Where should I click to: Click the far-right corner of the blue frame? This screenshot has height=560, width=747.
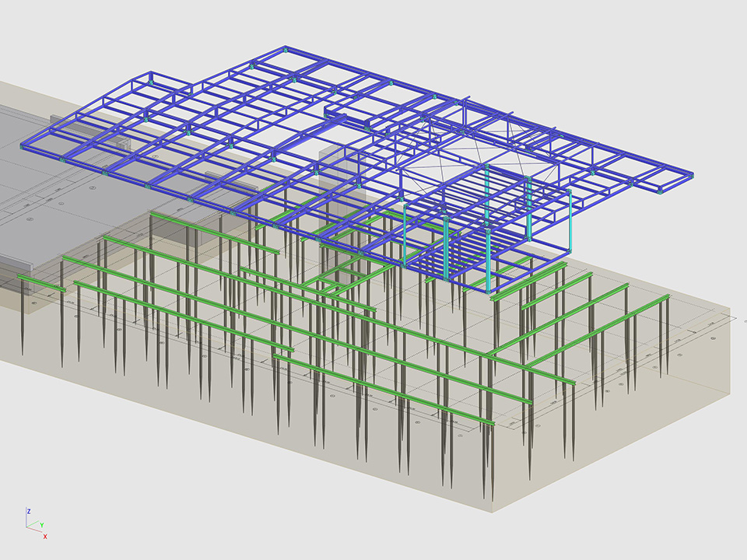click(x=691, y=175)
